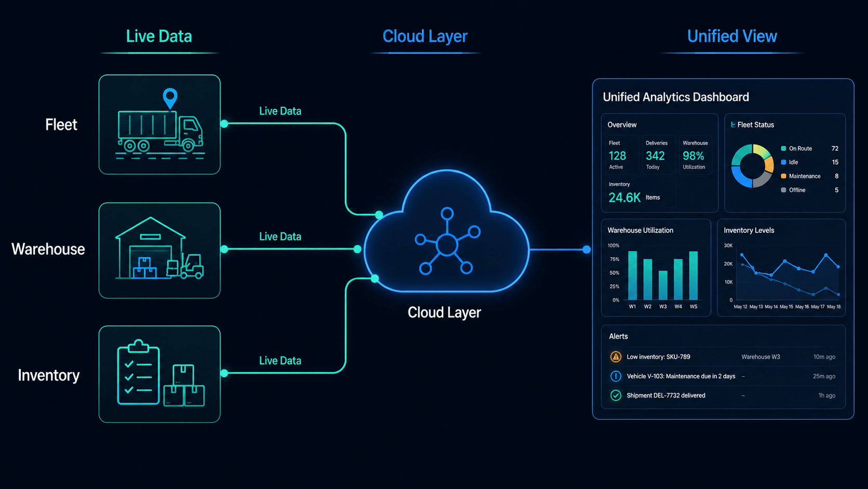868x489 pixels.
Task: Click the May 17 peak point on Inventory Levels
Action: point(826,255)
